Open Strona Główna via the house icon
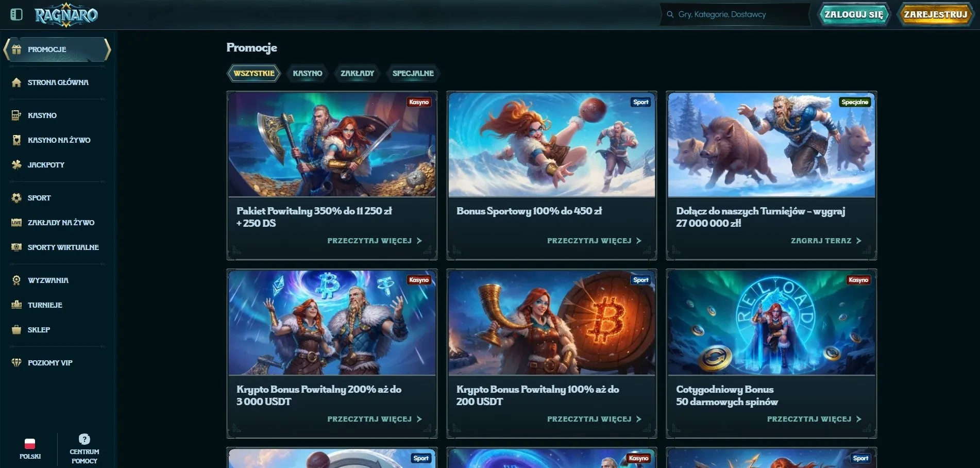Viewport: 980px width, 468px height. tap(16, 82)
